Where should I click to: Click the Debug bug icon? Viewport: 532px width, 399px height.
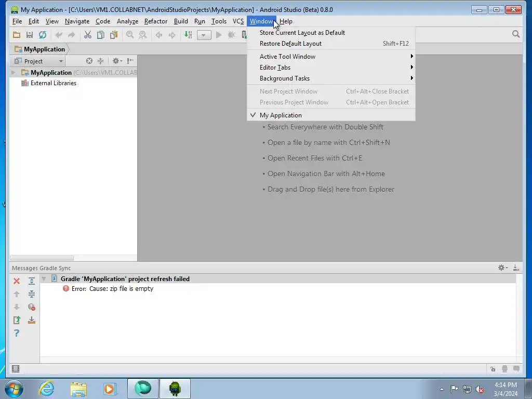pyautogui.click(x=231, y=35)
